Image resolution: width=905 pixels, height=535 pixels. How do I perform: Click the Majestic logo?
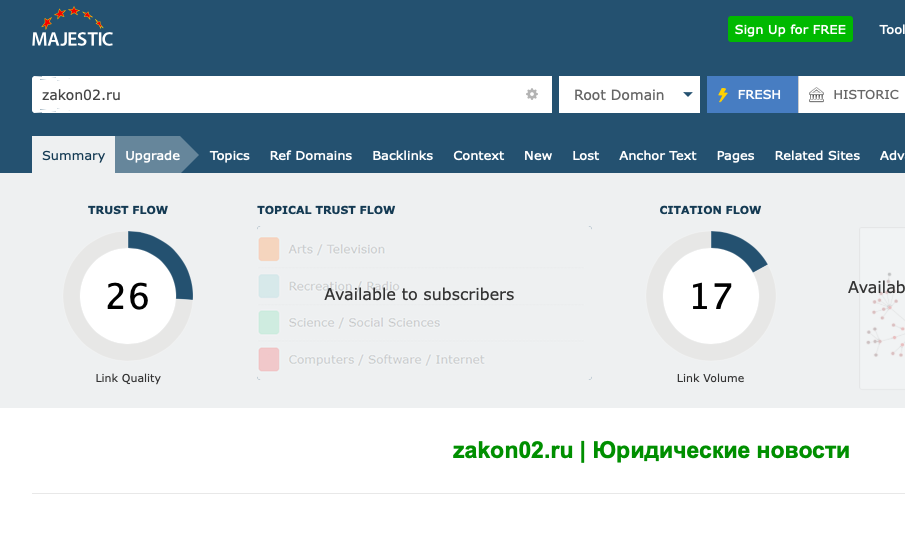[72, 27]
